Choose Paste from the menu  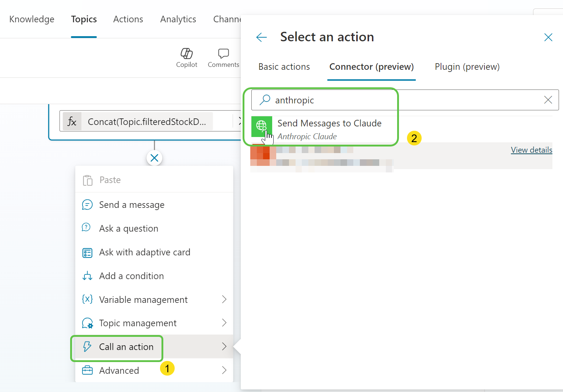point(154,180)
